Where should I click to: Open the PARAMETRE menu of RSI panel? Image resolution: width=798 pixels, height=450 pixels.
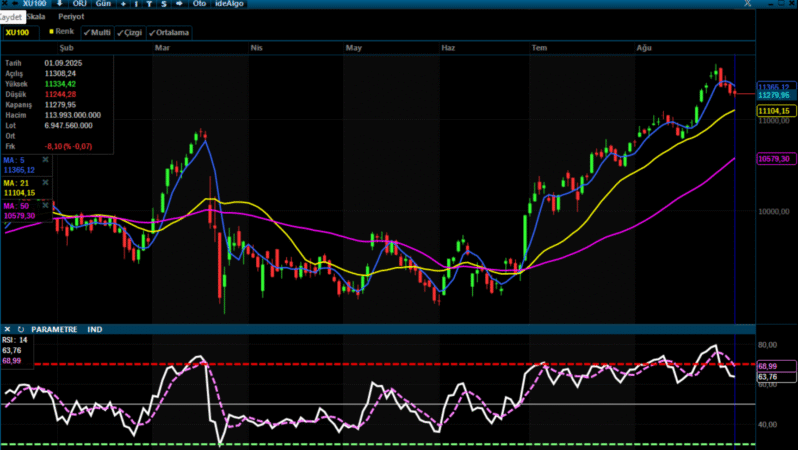coord(54,329)
